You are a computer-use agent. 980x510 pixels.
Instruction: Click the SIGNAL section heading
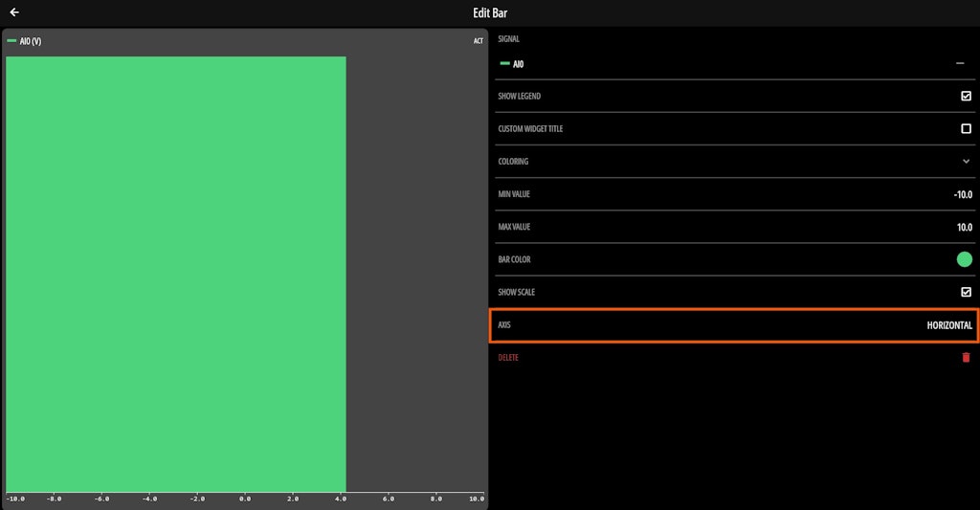tap(509, 38)
